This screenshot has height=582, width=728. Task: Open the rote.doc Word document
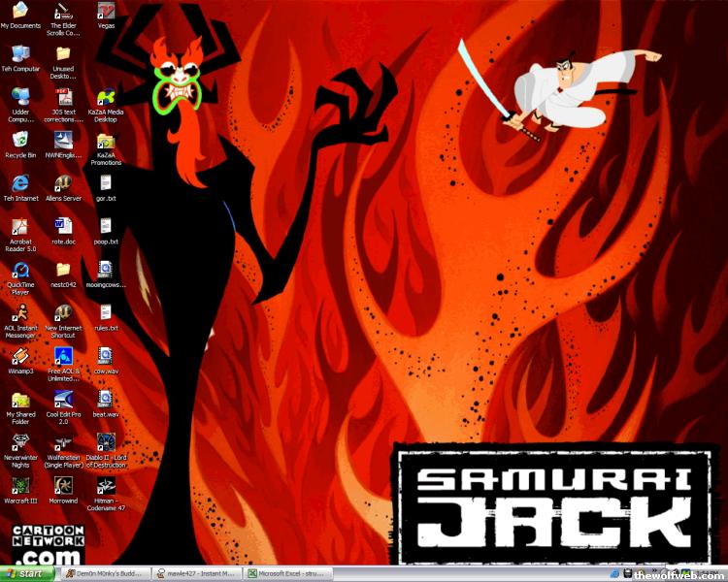(x=63, y=227)
